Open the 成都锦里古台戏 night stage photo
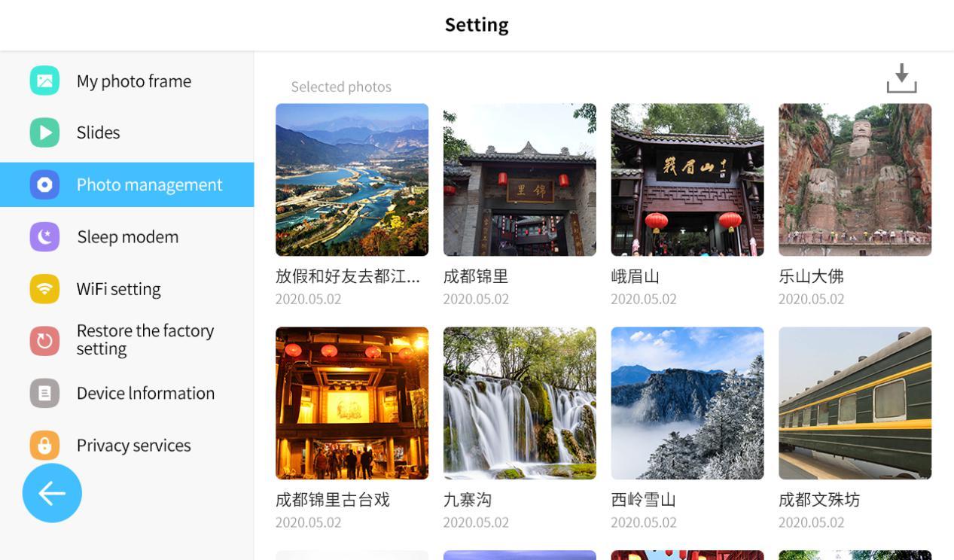Image resolution: width=954 pixels, height=560 pixels. click(352, 403)
